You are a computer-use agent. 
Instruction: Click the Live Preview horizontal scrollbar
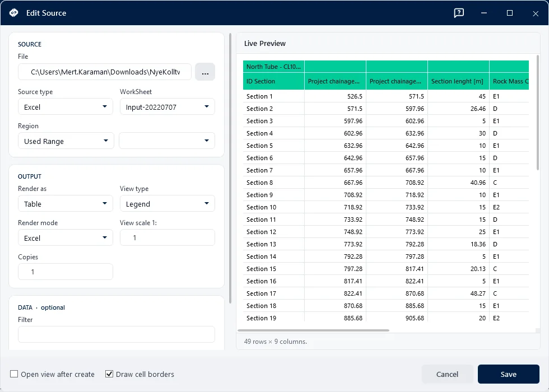pyautogui.click(x=313, y=330)
